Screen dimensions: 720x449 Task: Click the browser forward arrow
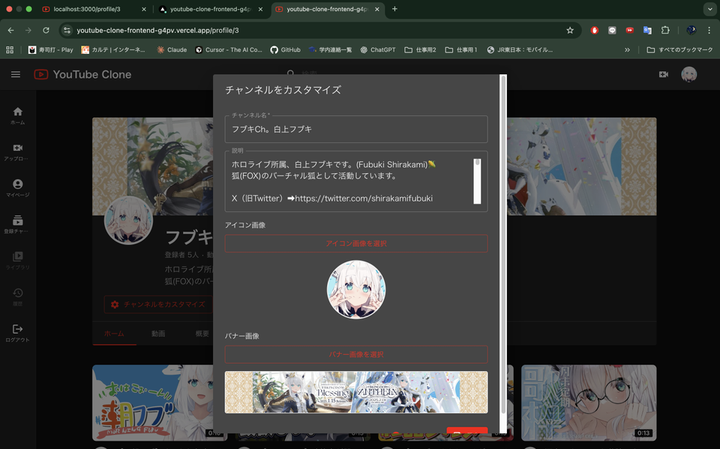coord(28,30)
